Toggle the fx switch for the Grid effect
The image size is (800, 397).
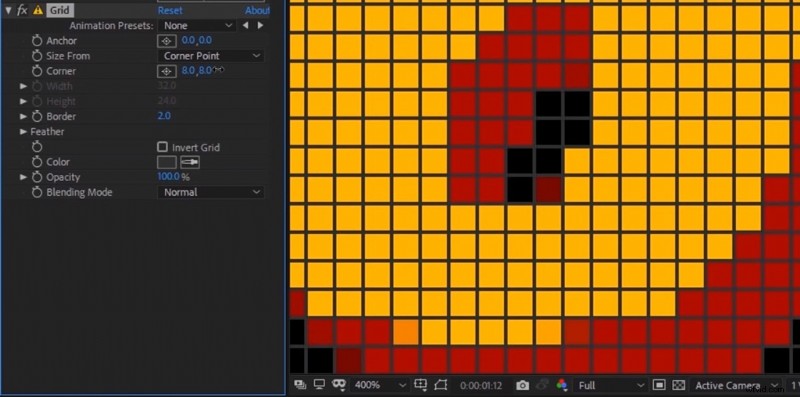pos(22,10)
